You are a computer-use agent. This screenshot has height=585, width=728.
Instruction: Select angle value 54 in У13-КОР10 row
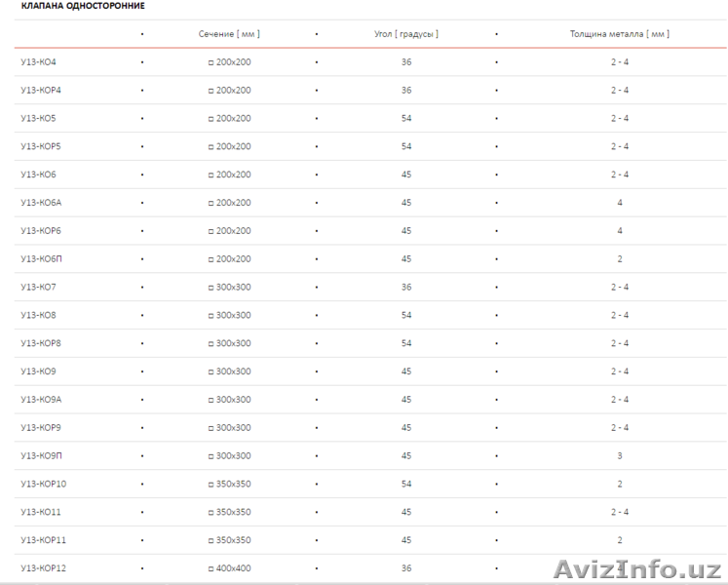(x=406, y=485)
